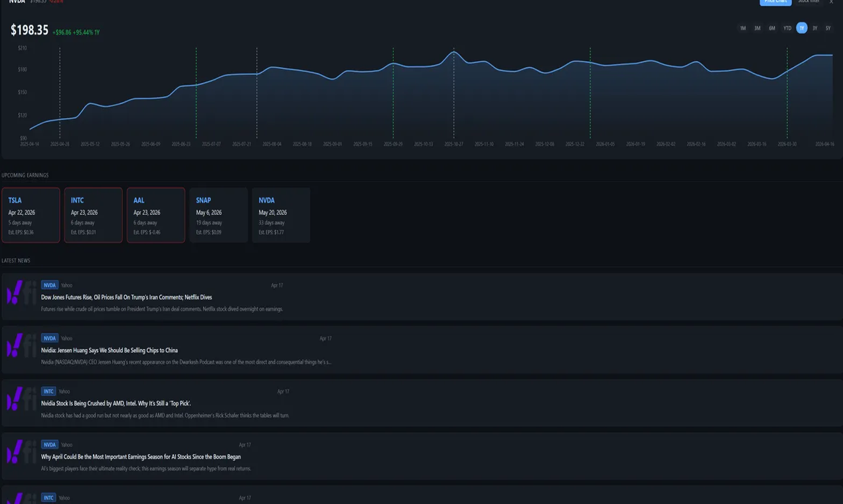Image resolution: width=843 pixels, height=504 pixels.
Task: Open Yahoo logo thumbnail beside Jensen Huang headline
Action: [21, 346]
